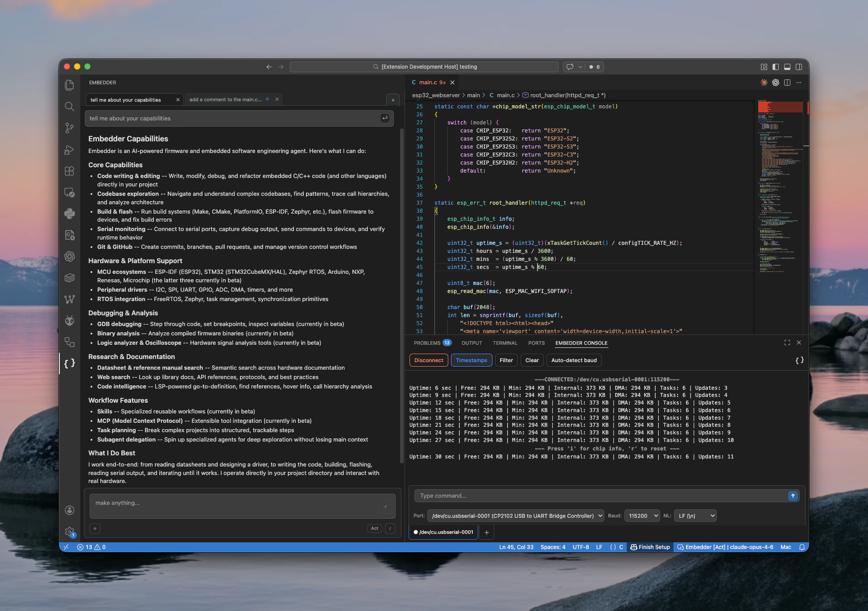Image resolution: width=868 pixels, height=611 pixels.
Task: Select the Source Control icon
Action: point(70,128)
